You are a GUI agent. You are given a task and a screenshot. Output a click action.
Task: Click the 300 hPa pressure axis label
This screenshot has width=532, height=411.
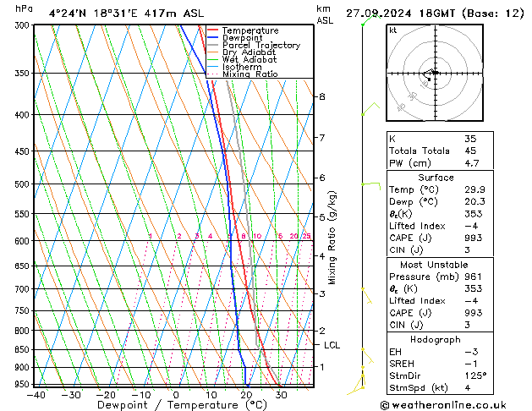[22, 25]
